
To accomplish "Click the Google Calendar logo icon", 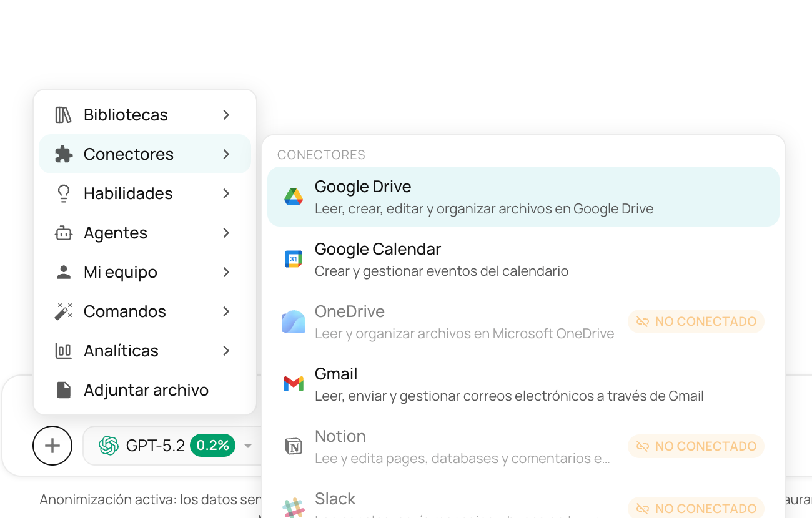I will tap(294, 259).
